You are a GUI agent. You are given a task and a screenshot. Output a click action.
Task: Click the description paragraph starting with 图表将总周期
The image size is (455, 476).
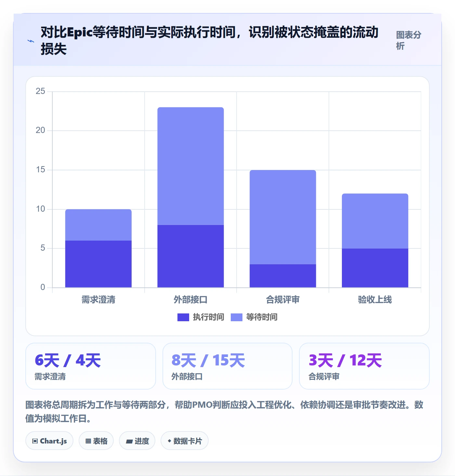224,411
